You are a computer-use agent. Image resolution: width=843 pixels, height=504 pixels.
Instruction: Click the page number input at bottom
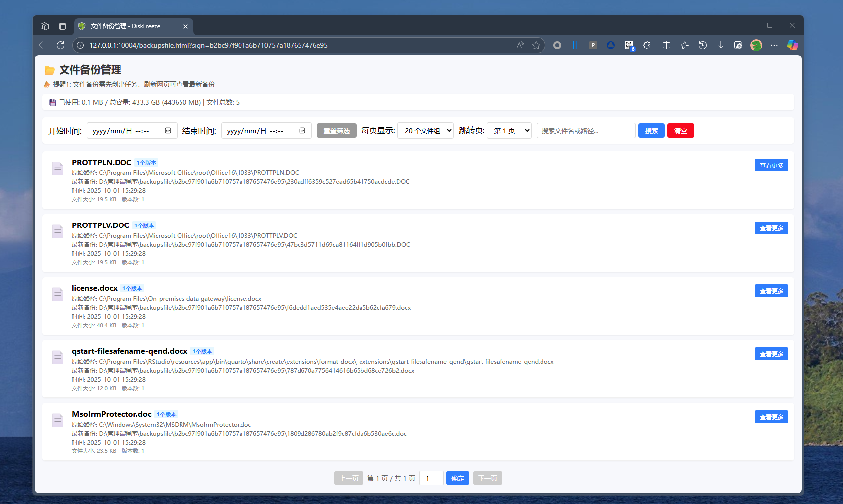(x=431, y=478)
